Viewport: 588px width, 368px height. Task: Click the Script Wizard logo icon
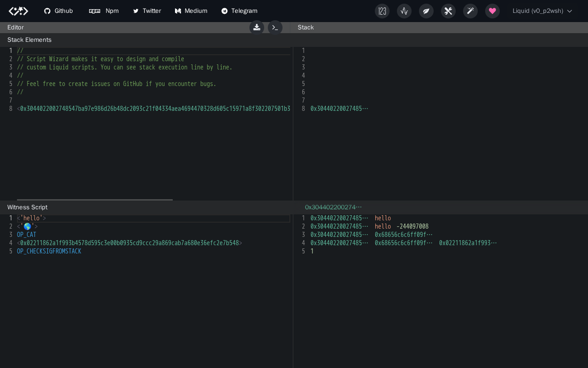click(18, 11)
